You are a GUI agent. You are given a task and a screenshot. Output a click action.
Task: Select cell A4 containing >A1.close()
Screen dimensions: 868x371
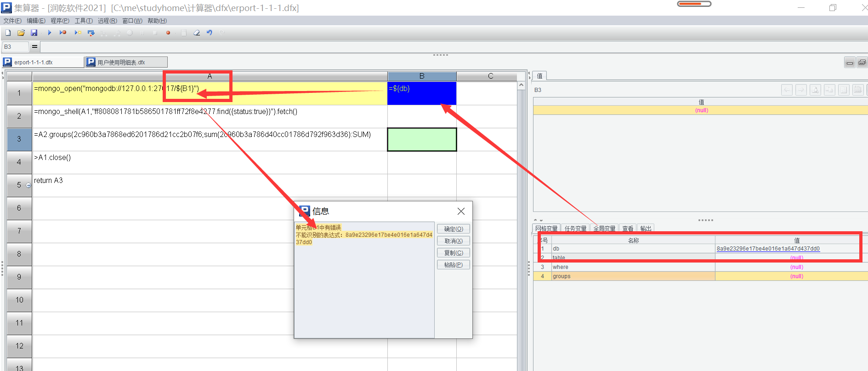tap(210, 162)
